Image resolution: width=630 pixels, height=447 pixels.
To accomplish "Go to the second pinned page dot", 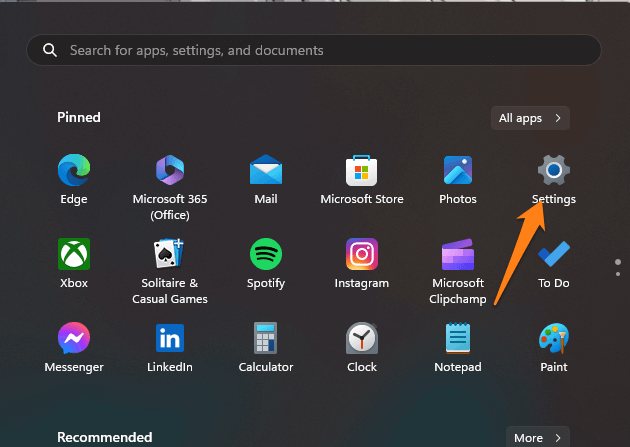I will tap(618, 274).
